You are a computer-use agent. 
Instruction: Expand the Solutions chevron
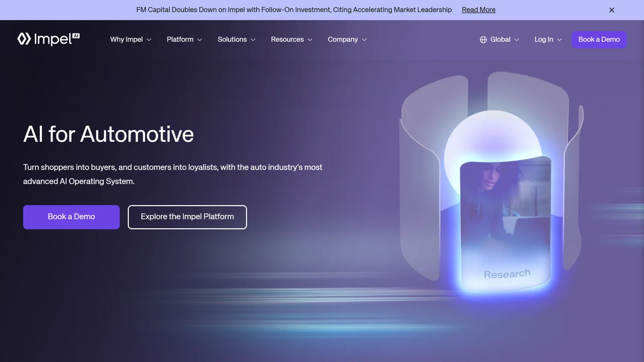coord(253,40)
